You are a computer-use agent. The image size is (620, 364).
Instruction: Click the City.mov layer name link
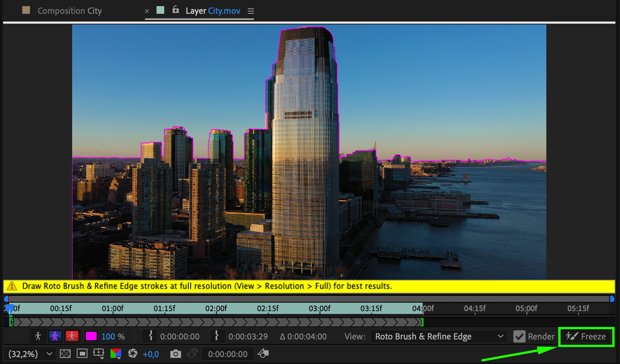(x=224, y=11)
